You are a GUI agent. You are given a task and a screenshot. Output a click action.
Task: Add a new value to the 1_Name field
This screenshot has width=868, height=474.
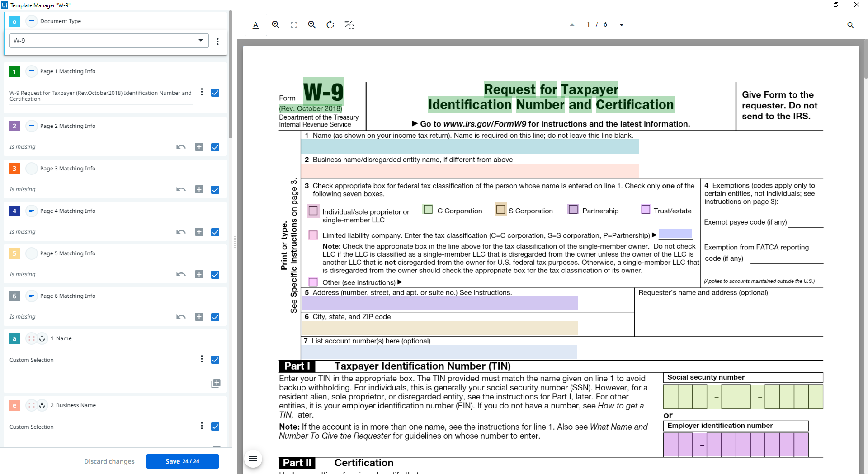tap(216, 383)
